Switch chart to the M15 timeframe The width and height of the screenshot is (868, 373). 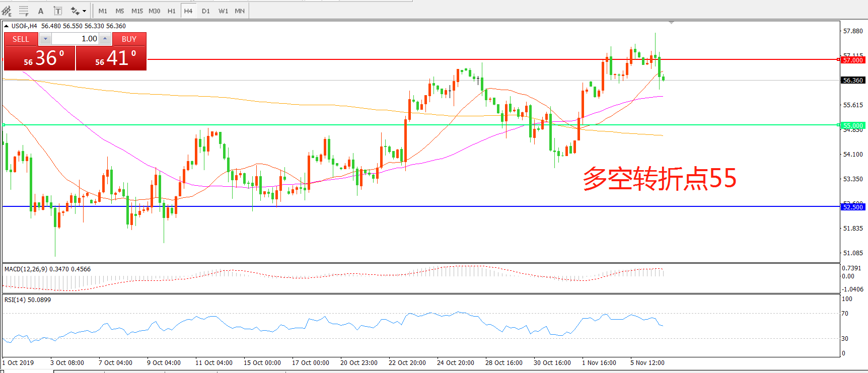tap(137, 11)
